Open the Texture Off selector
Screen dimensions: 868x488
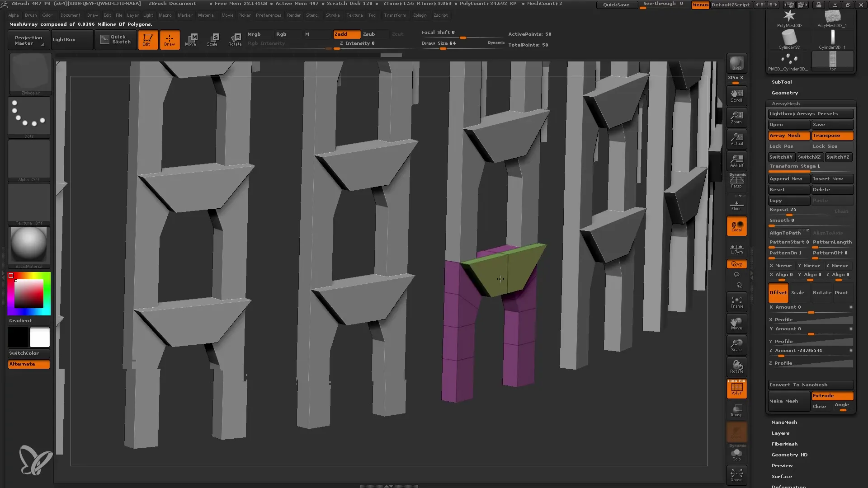[x=29, y=204]
